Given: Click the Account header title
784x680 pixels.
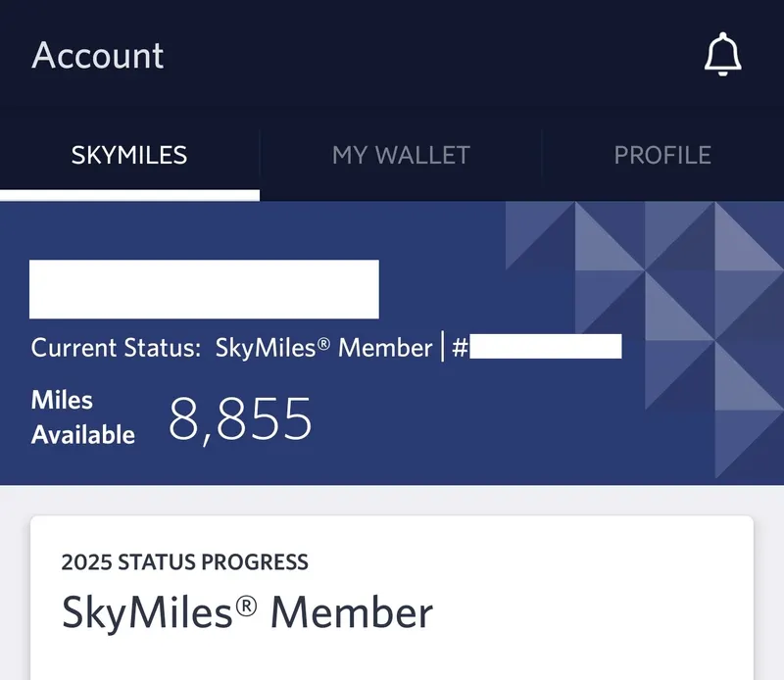Looking at the screenshot, I should pyautogui.click(x=98, y=55).
